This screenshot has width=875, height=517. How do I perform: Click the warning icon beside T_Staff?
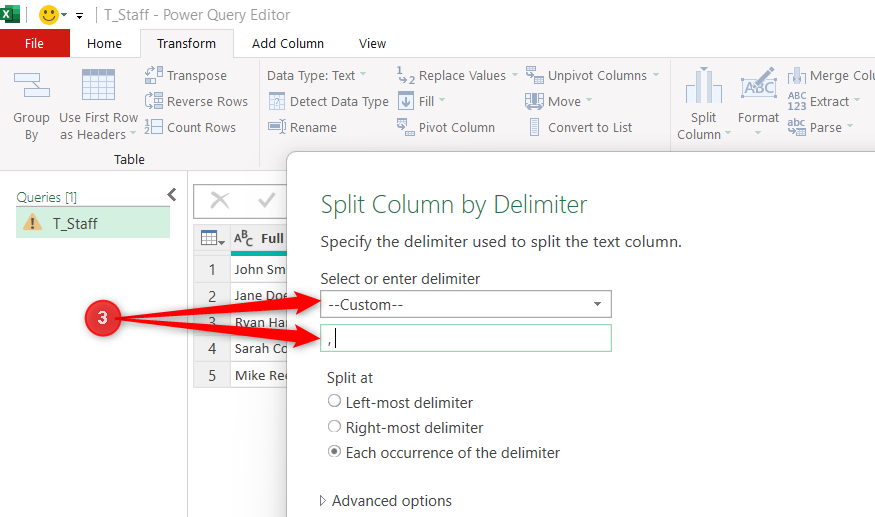pyautogui.click(x=32, y=223)
